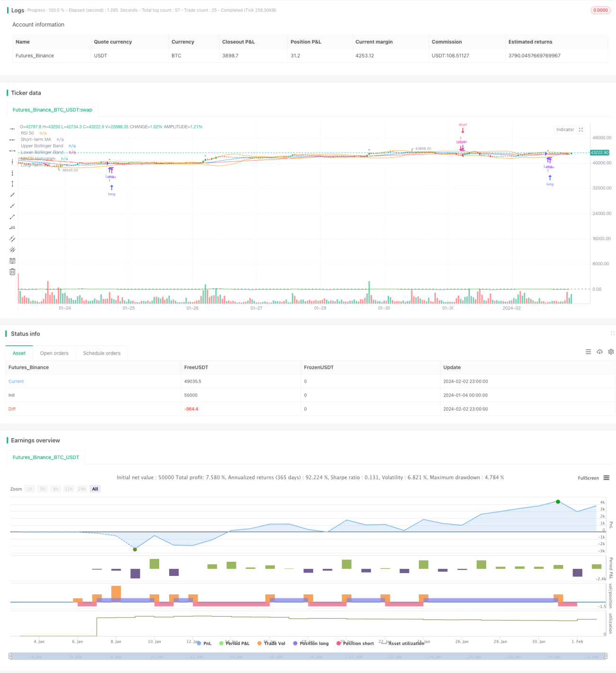Screen dimensions: 616x673
Task: Expand the Status info panel fullscreen icon
Action: click(613, 333)
